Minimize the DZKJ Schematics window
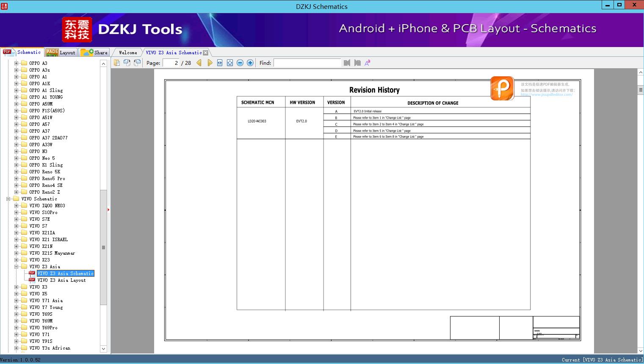644x364 pixels. coord(607,5)
